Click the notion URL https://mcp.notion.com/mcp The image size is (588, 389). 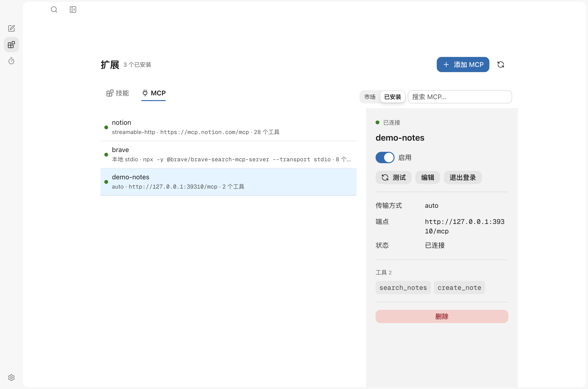[x=205, y=132]
